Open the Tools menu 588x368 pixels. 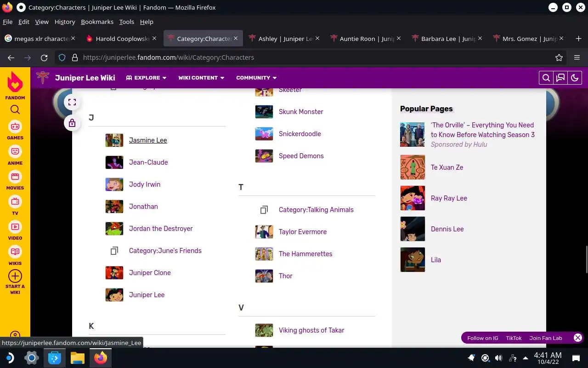point(126,22)
